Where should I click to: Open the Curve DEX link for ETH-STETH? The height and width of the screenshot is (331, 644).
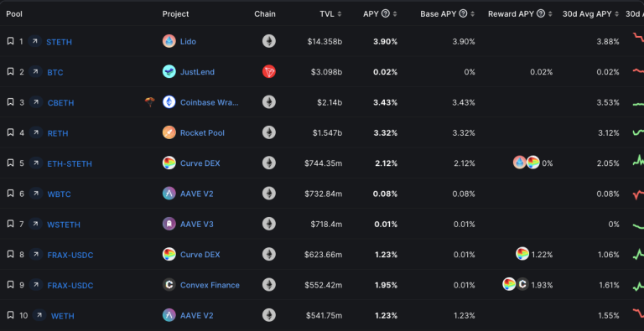[200, 163]
